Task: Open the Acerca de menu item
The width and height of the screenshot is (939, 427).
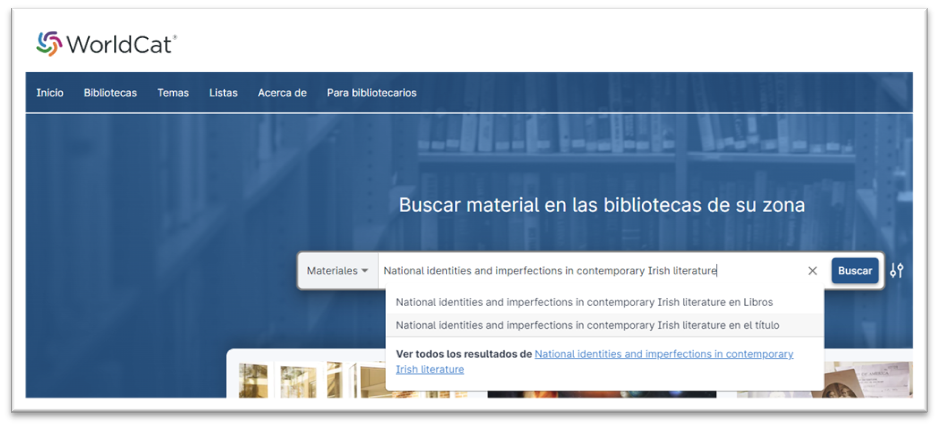Action: point(282,93)
